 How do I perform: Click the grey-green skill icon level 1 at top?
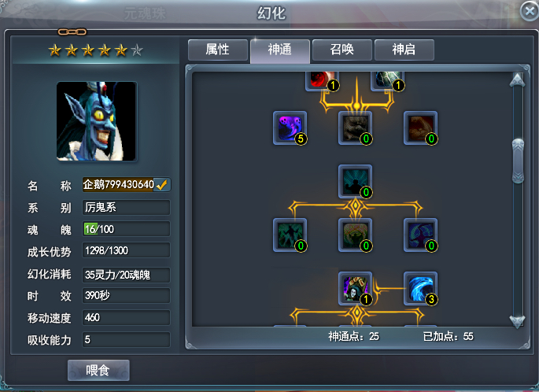[x=388, y=81]
